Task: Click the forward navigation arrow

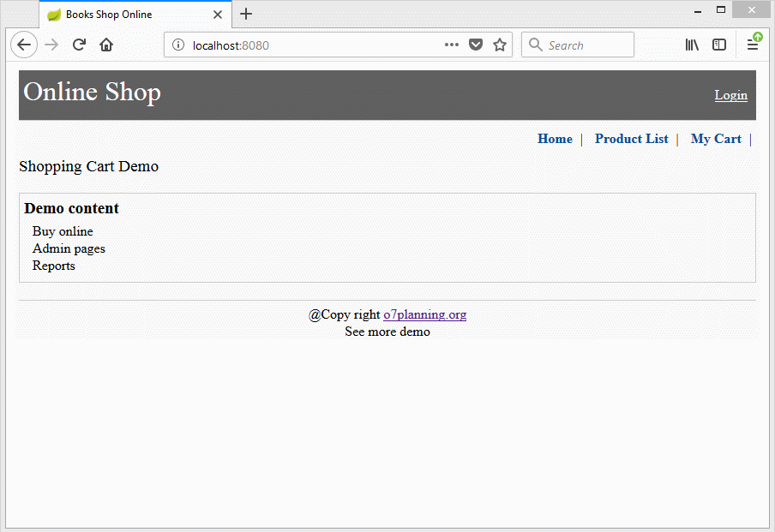Action: point(51,45)
